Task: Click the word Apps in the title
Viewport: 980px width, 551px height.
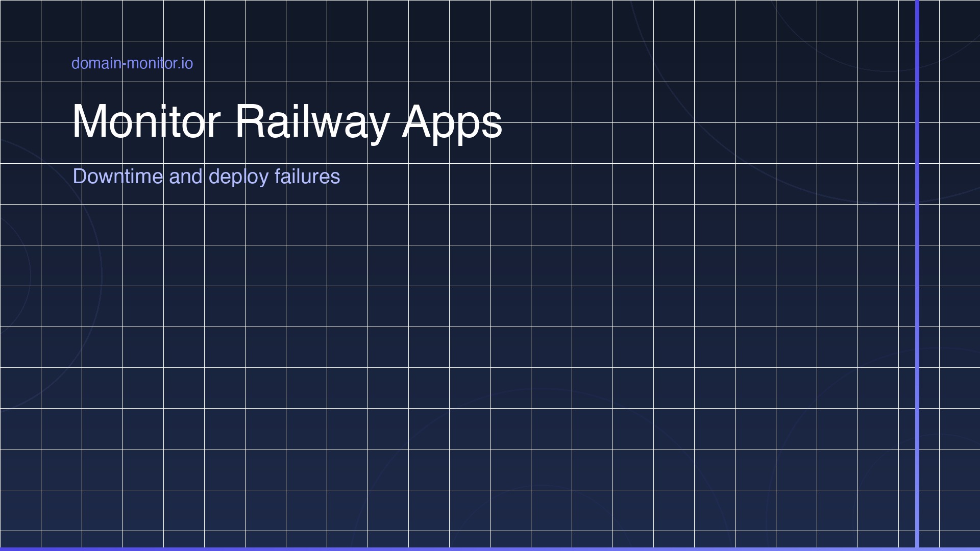Action: click(452, 122)
